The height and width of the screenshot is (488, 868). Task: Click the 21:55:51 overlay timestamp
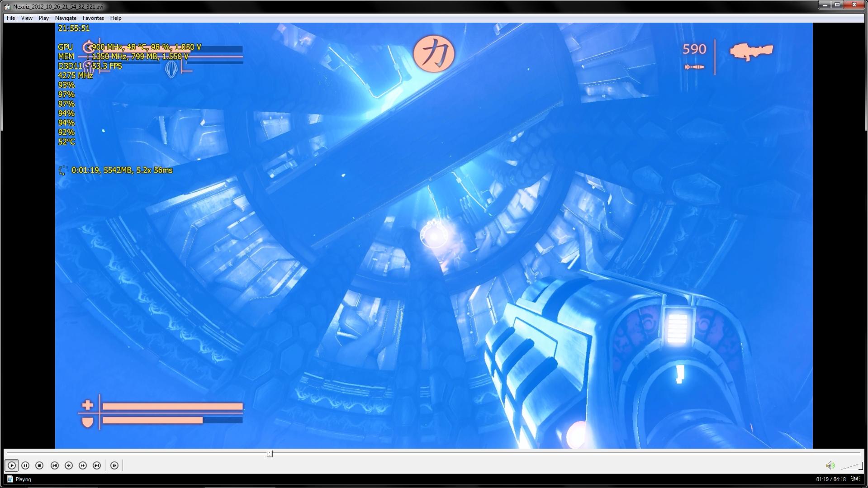click(x=74, y=28)
